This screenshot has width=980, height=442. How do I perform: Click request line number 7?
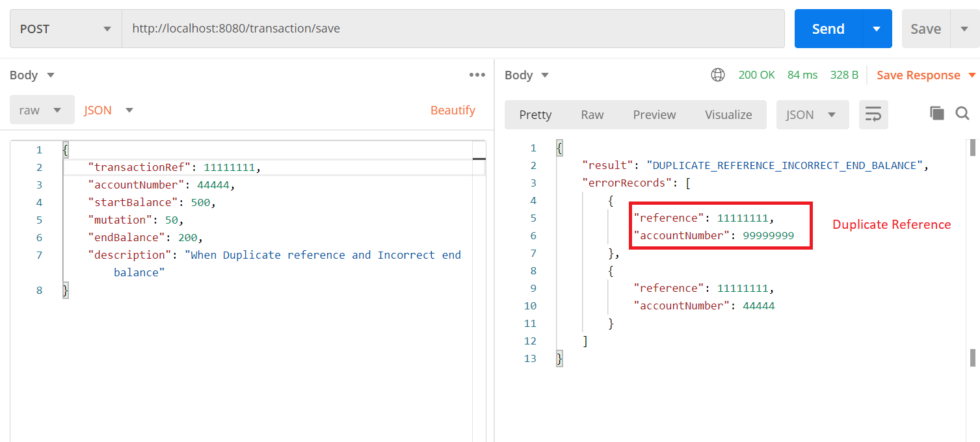(x=39, y=255)
